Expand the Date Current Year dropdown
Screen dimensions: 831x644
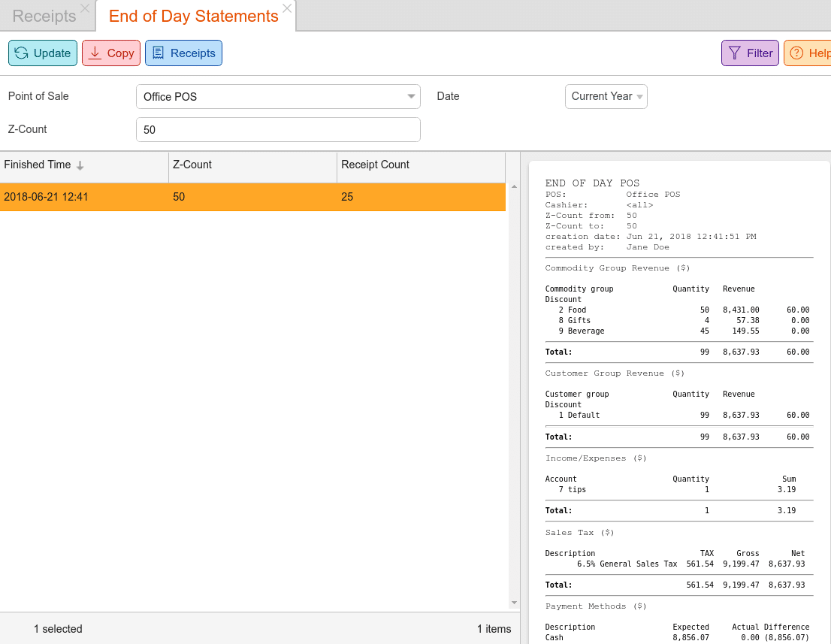pyautogui.click(x=639, y=96)
